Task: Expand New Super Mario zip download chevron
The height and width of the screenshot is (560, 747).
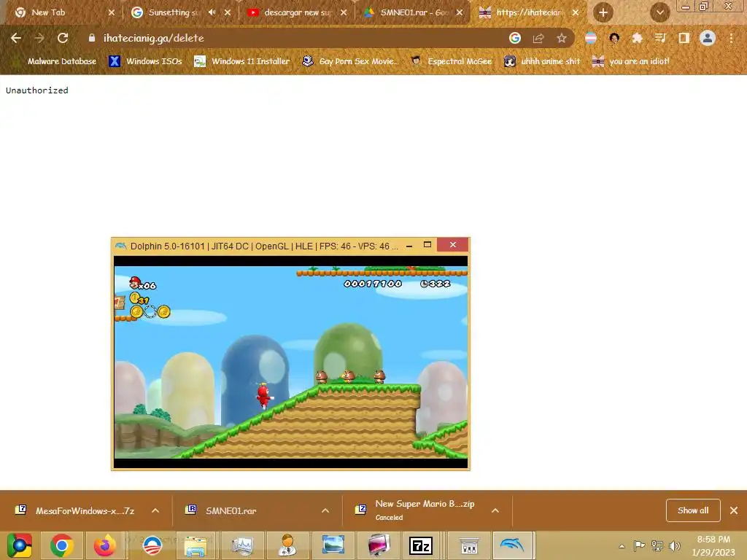Action: pos(495,510)
